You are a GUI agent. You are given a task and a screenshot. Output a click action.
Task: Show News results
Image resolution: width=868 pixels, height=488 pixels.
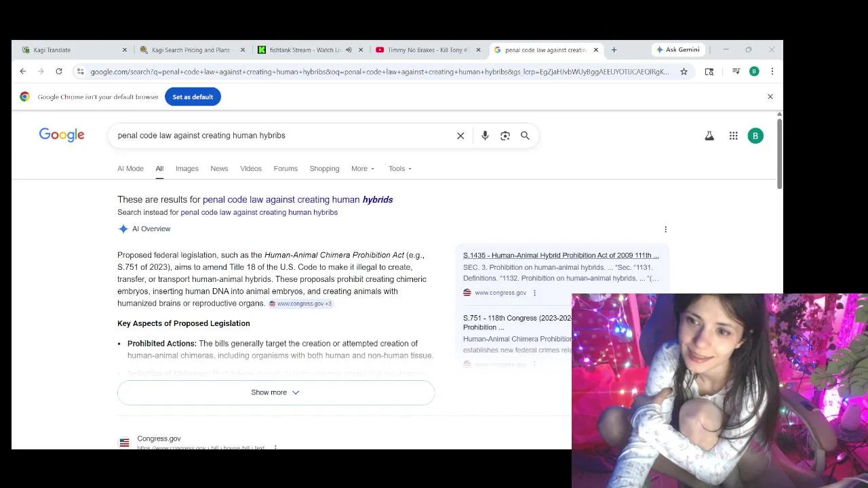click(x=219, y=169)
